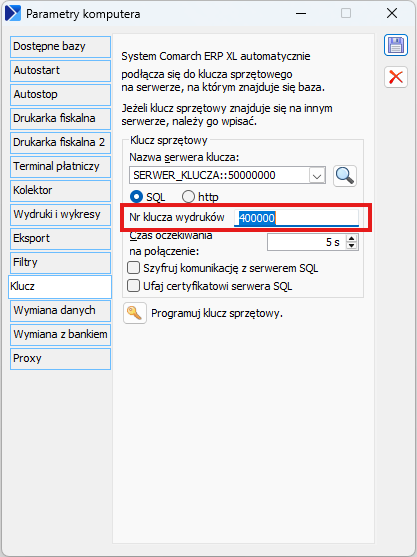Decrease Czas oczekiwania with down arrow
Screen dimensions: 417x557
click(x=352, y=246)
